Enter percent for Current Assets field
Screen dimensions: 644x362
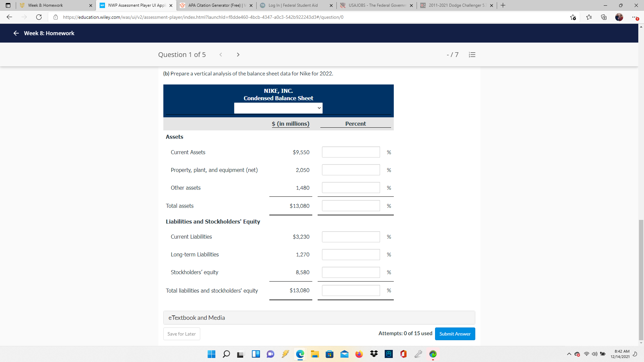point(351,152)
